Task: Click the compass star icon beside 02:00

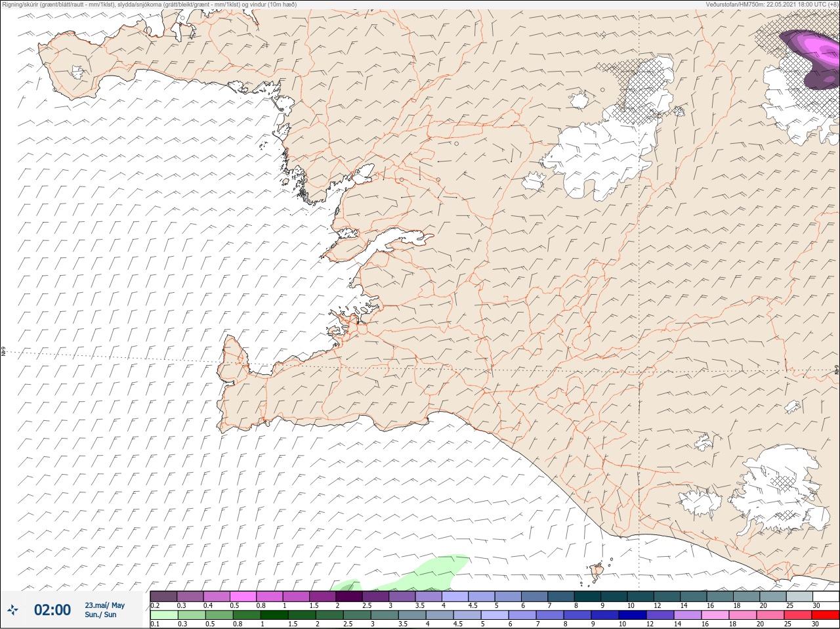Action: tap(12, 610)
